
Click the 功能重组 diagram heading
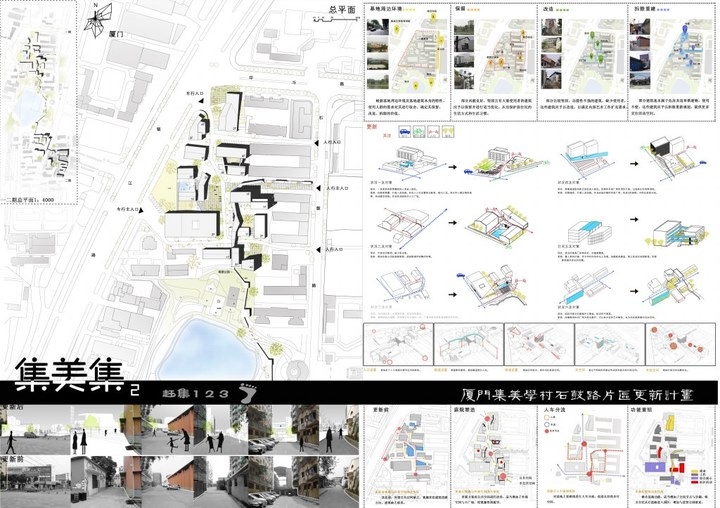click(x=642, y=409)
